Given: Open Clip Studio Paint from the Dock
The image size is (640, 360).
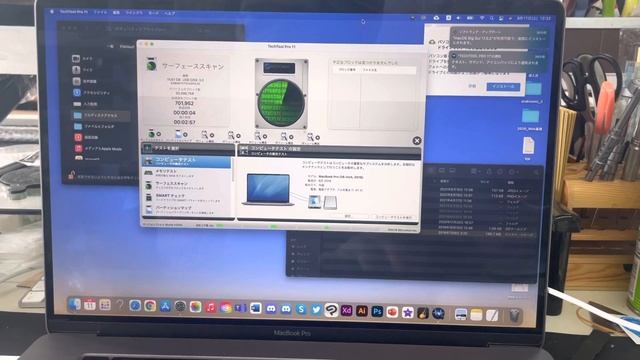Looking at the screenshot, I should 331,310.
